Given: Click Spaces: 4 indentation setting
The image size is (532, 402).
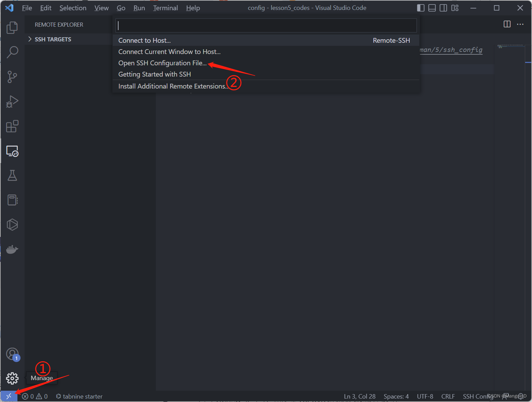Looking at the screenshot, I should [396, 397].
